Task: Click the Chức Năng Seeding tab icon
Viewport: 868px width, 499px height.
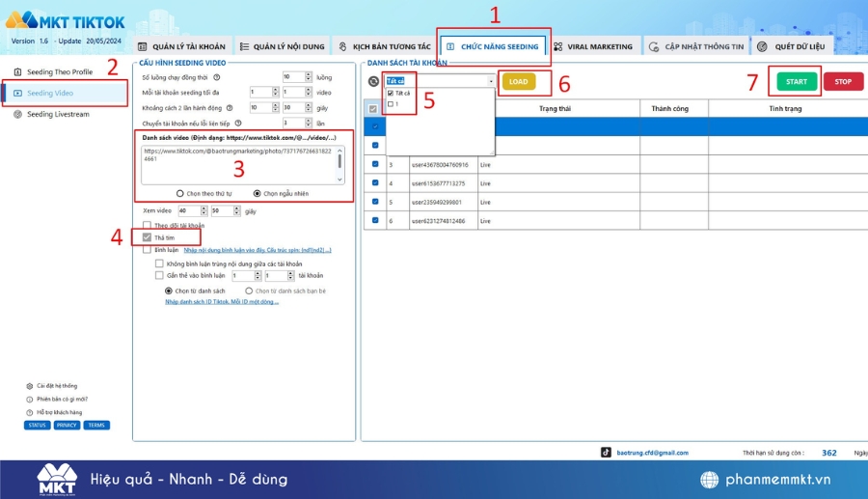Action: (450, 46)
